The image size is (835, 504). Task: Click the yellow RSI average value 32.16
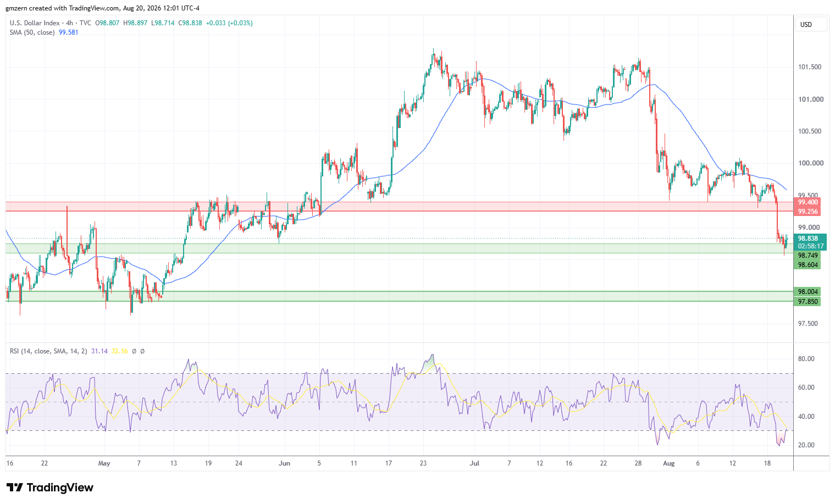coord(119,351)
